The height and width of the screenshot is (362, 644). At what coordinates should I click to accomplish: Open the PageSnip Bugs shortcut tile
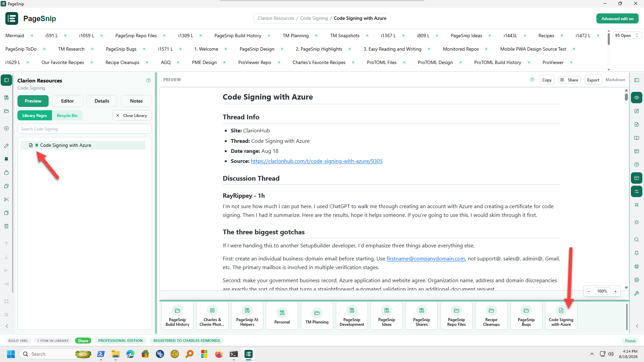(526, 316)
